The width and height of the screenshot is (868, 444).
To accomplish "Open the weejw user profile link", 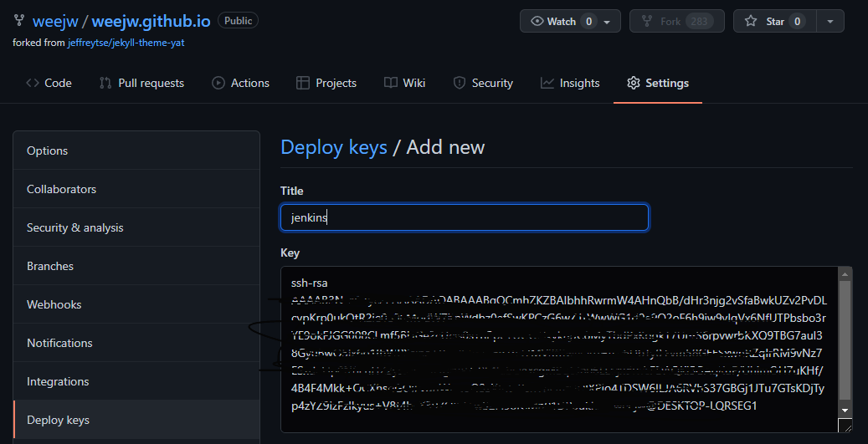I will (54, 22).
